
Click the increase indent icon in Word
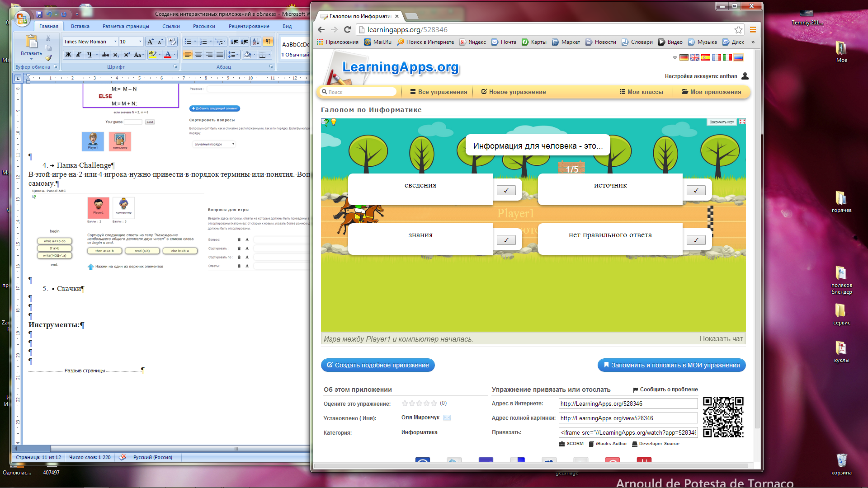coord(245,42)
